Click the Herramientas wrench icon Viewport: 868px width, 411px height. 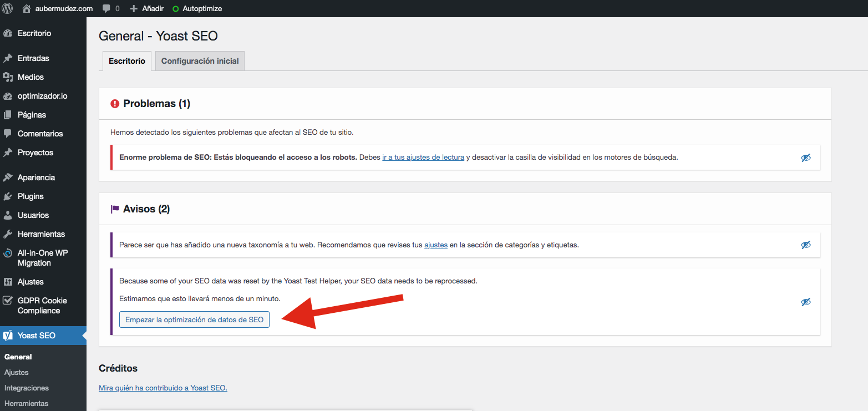click(8, 234)
